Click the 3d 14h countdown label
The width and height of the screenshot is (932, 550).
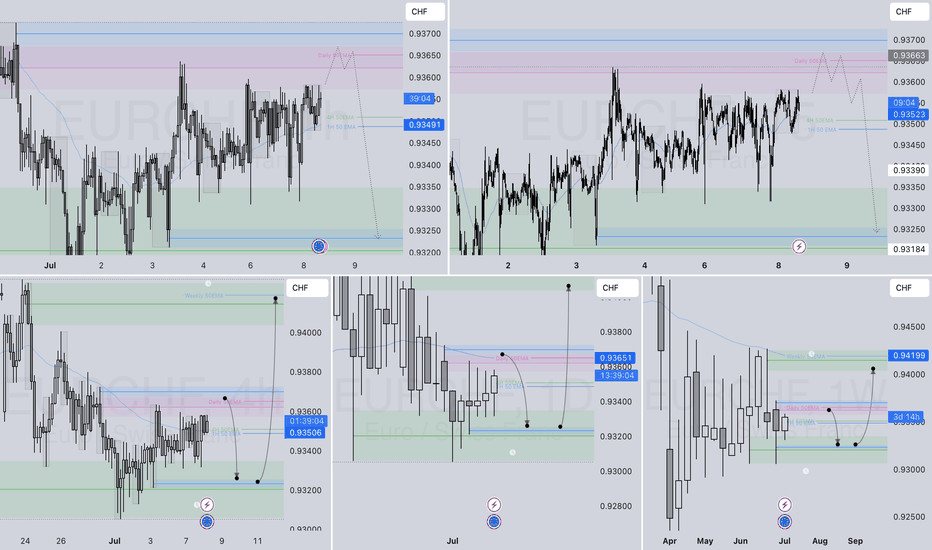(x=906, y=417)
